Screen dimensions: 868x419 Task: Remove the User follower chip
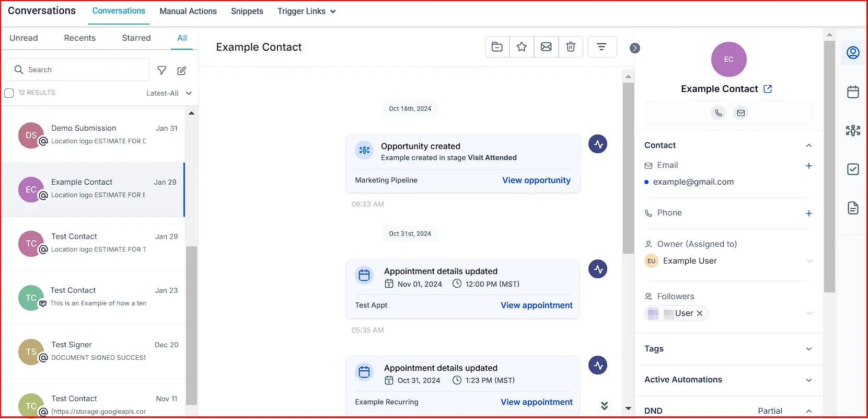click(700, 313)
